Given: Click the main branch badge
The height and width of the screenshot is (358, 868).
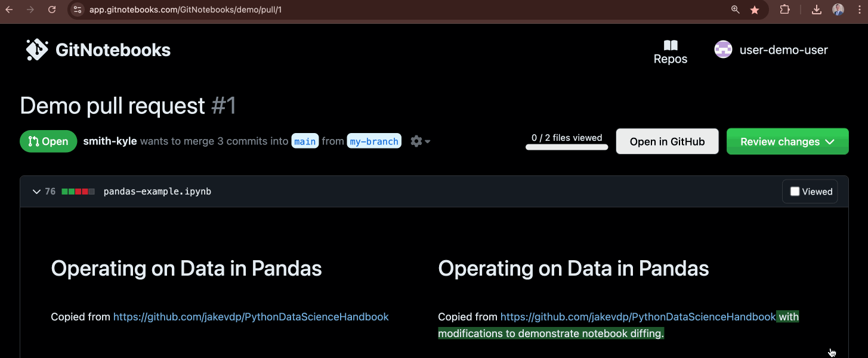Looking at the screenshot, I should pos(305,141).
